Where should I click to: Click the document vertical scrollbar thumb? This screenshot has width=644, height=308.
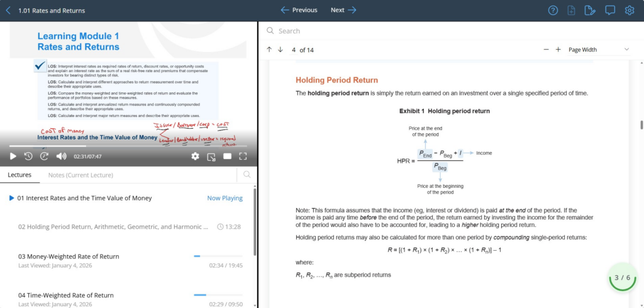point(641,125)
